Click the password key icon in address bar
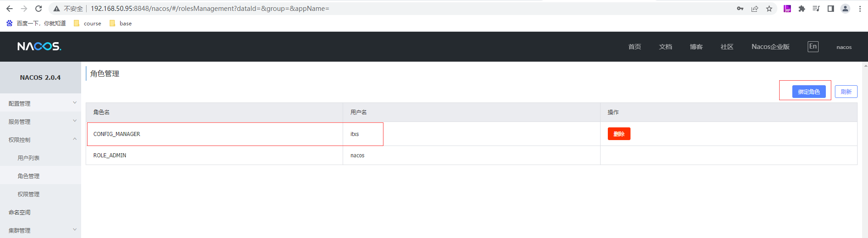This screenshot has width=868, height=238. 740,9
